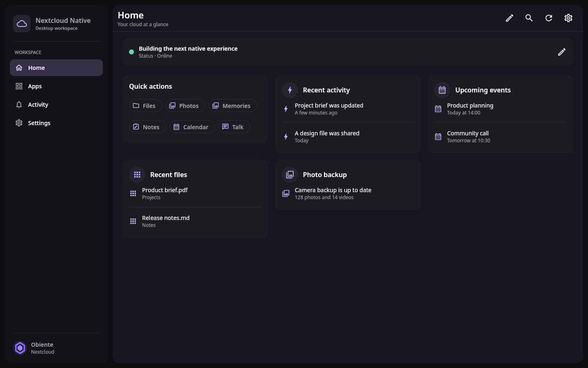This screenshot has width=588, height=368.
Task: Open the file 'Release notes.md'
Action: pos(196,221)
